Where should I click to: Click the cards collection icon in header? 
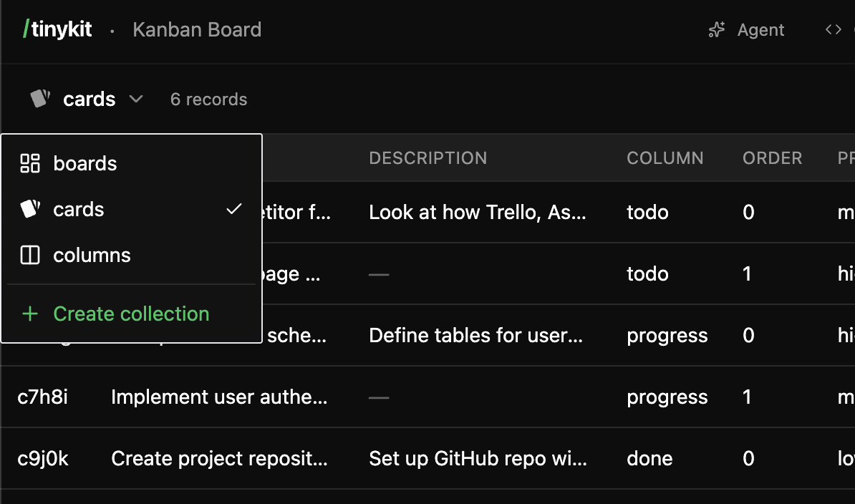pos(40,99)
